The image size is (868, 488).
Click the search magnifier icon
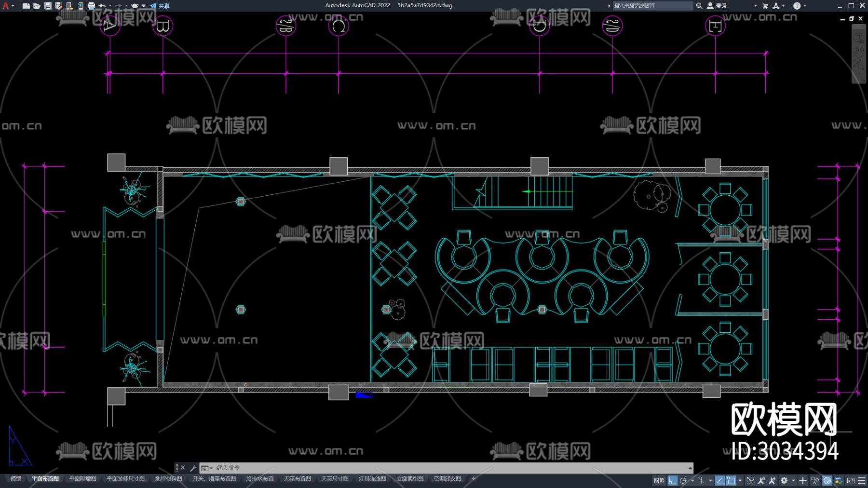pyautogui.click(x=699, y=6)
